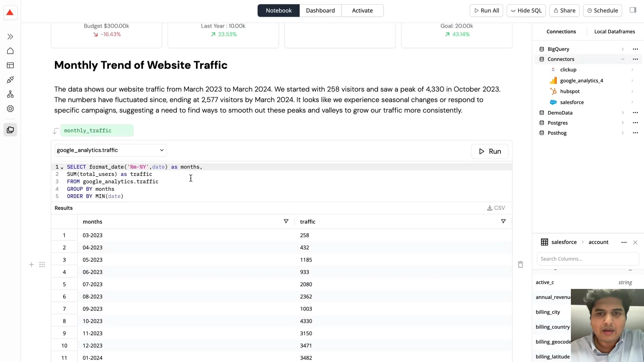
Task: Hide SQL code in notebook
Action: [x=526, y=10]
